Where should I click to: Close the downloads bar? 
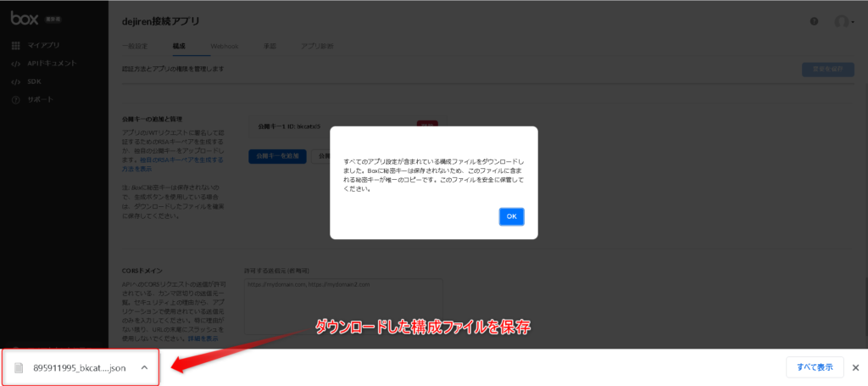click(x=855, y=367)
